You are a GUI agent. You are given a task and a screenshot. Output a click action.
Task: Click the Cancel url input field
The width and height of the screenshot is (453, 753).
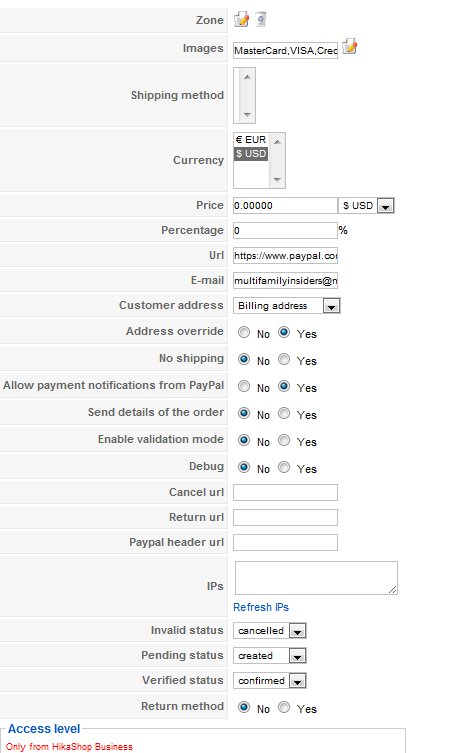pyautogui.click(x=285, y=492)
